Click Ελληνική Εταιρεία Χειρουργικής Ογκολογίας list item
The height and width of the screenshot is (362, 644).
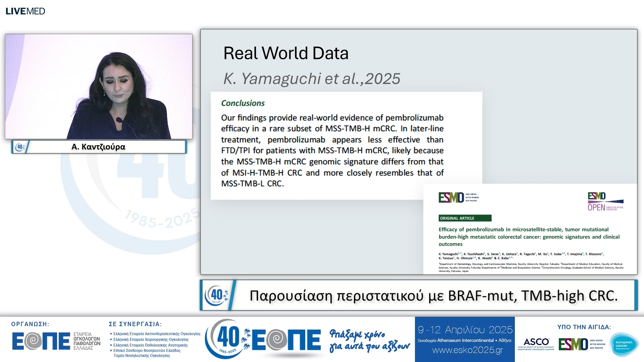(151, 340)
